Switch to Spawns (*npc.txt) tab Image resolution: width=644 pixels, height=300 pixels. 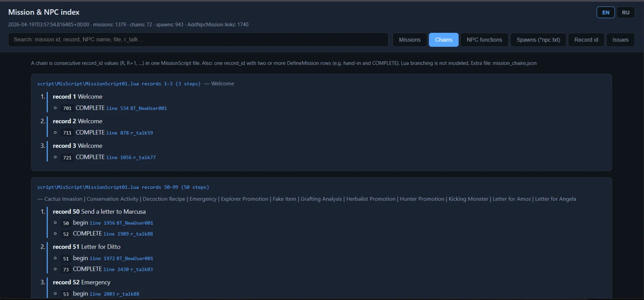tap(538, 40)
